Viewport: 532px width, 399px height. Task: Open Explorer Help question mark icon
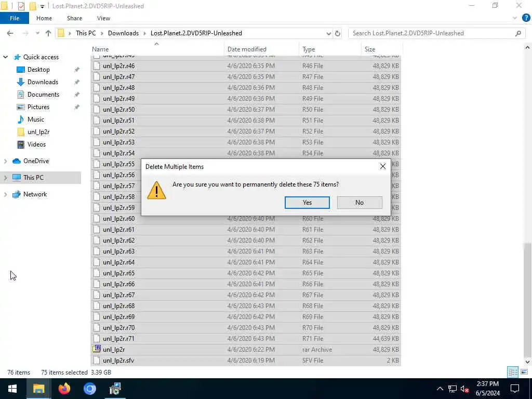526,18
